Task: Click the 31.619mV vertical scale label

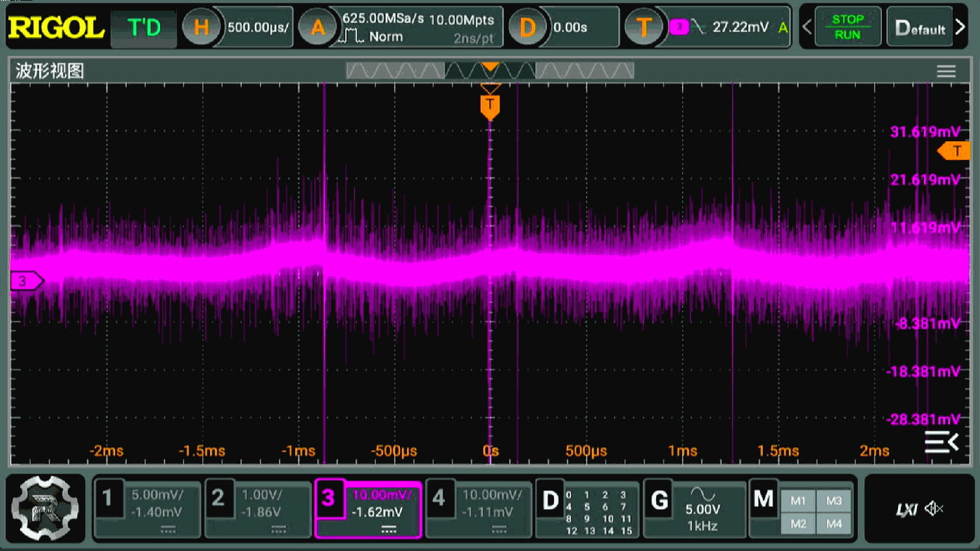Action: tap(925, 132)
